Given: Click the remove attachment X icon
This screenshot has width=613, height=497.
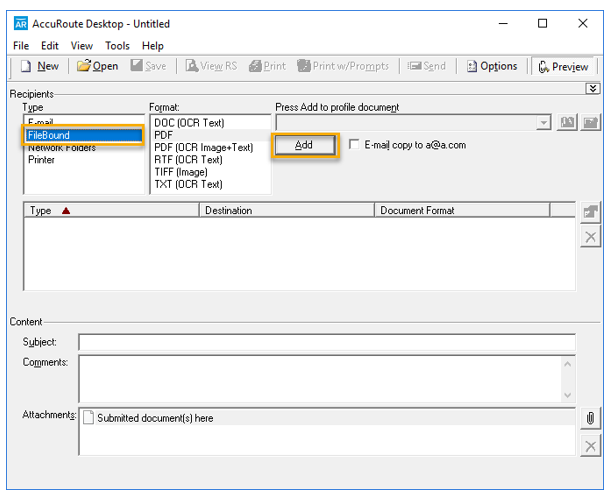Looking at the screenshot, I should (x=590, y=446).
